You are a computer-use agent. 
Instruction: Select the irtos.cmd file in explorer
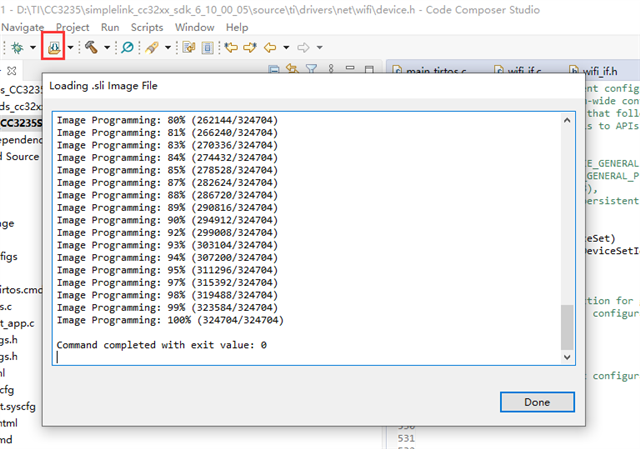(21, 290)
